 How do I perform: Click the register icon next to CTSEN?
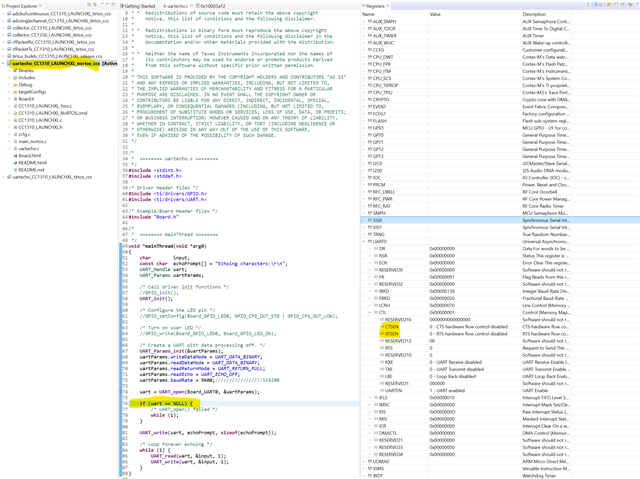pos(382,327)
